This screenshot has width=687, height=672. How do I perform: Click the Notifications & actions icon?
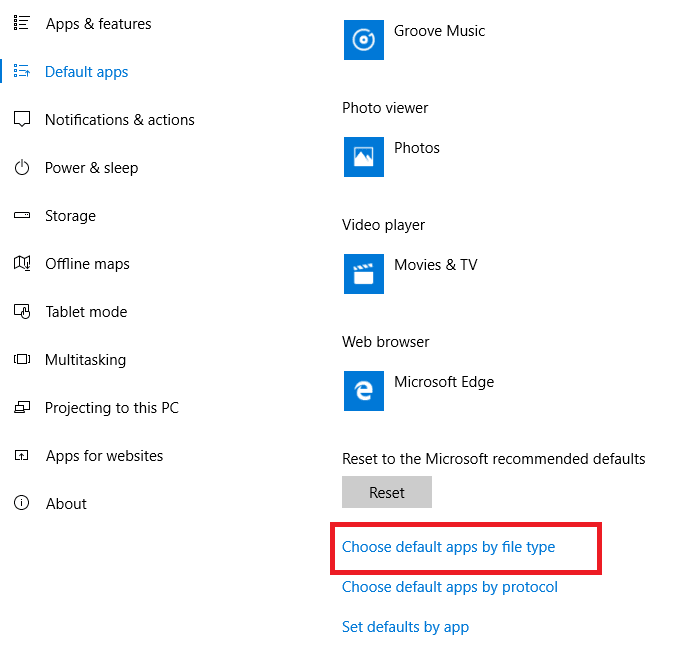click(x=22, y=120)
